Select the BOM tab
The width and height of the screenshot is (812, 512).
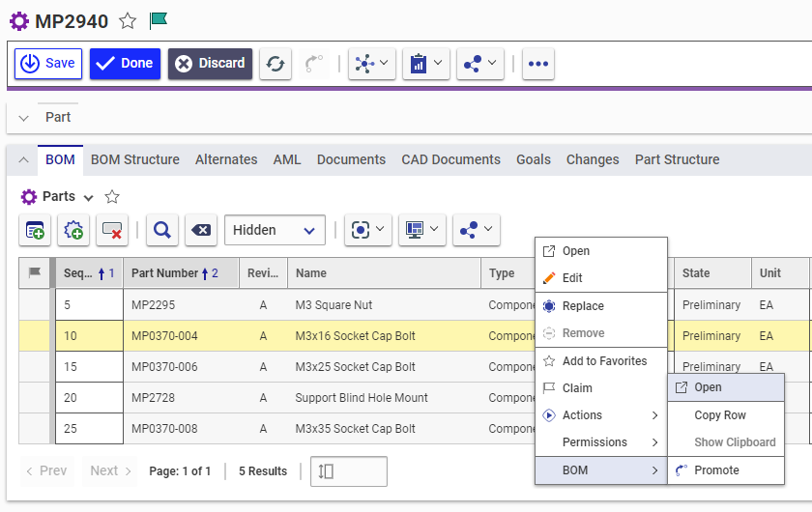point(60,159)
